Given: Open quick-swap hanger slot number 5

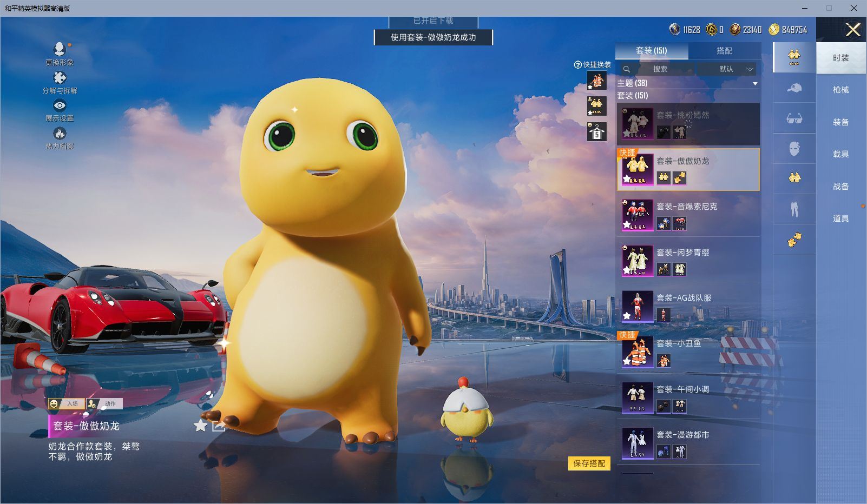Looking at the screenshot, I should click(596, 132).
